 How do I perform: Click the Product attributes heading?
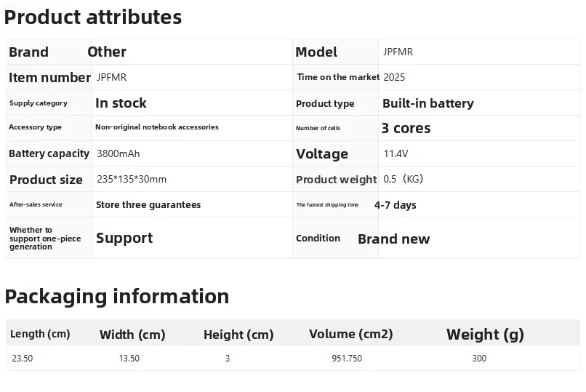pyautogui.click(x=93, y=17)
